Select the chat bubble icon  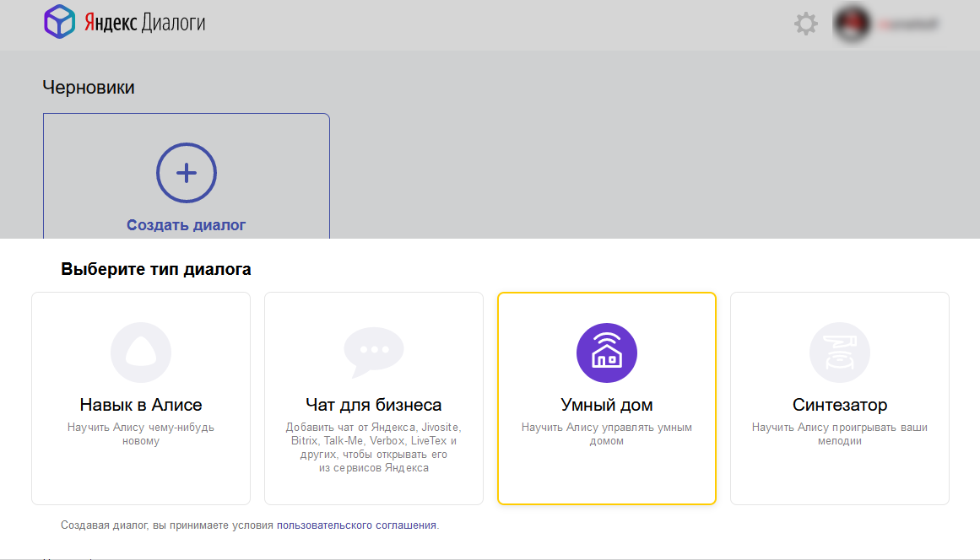point(374,352)
